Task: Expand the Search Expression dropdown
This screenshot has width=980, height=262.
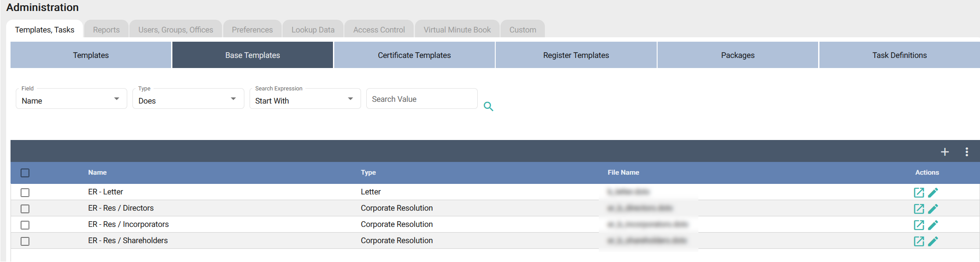Action: tap(305, 100)
